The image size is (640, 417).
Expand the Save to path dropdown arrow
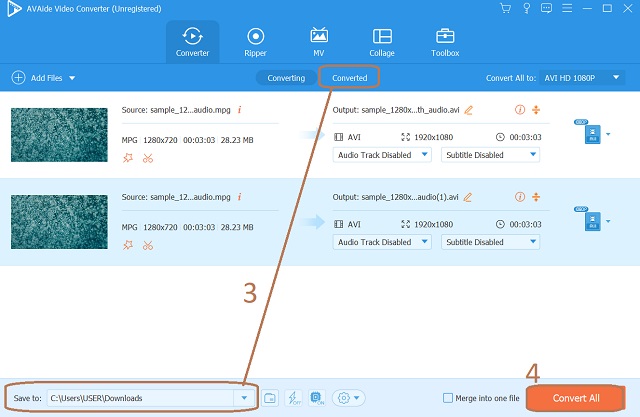coord(244,398)
